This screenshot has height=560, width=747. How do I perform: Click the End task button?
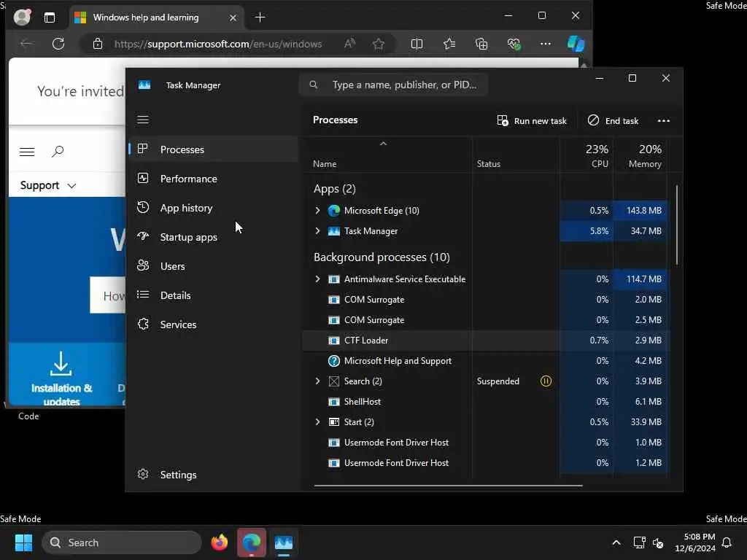coord(613,120)
